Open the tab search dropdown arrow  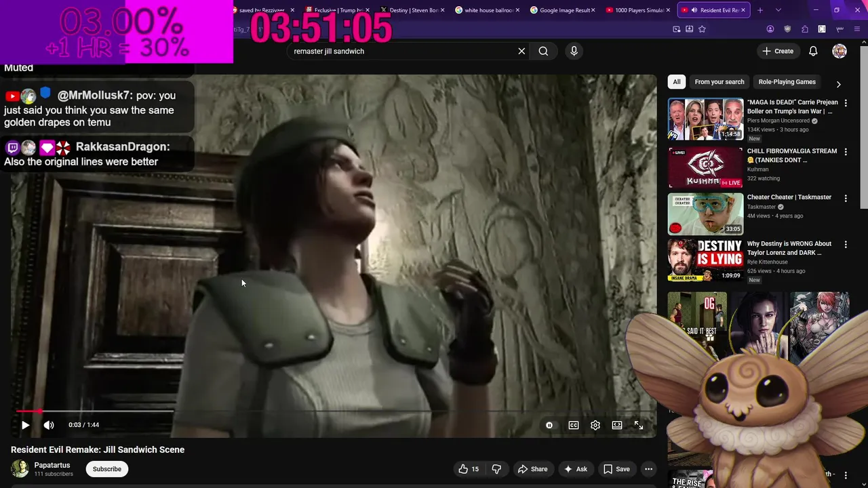coord(778,10)
